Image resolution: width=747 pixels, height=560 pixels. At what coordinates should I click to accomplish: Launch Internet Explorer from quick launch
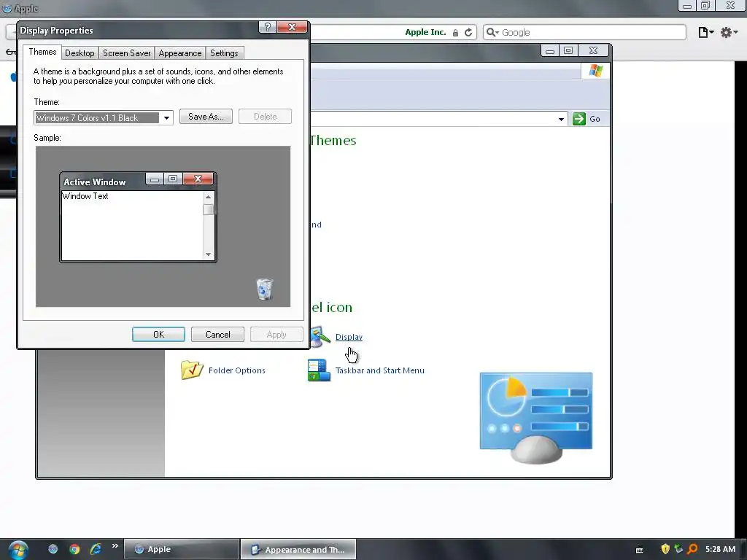(x=96, y=549)
